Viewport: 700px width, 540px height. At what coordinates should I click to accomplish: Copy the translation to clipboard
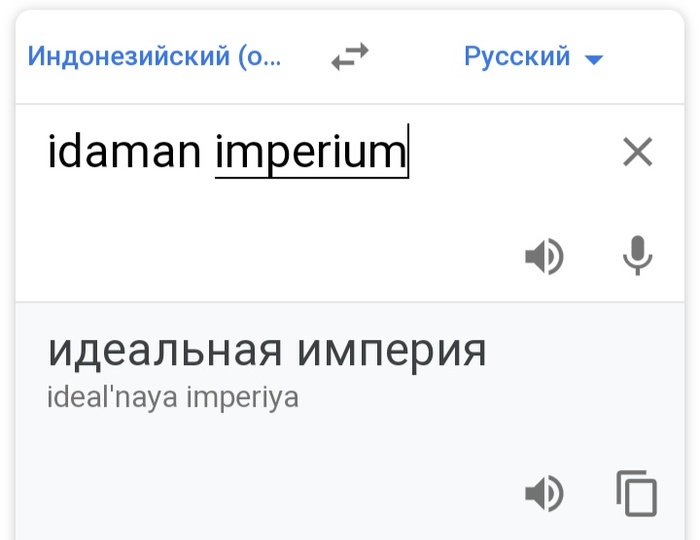coord(637,494)
